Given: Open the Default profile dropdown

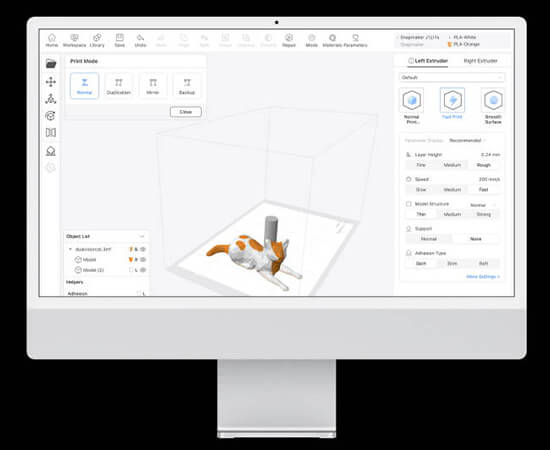Looking at the screenshot, I should coord(452,78).
